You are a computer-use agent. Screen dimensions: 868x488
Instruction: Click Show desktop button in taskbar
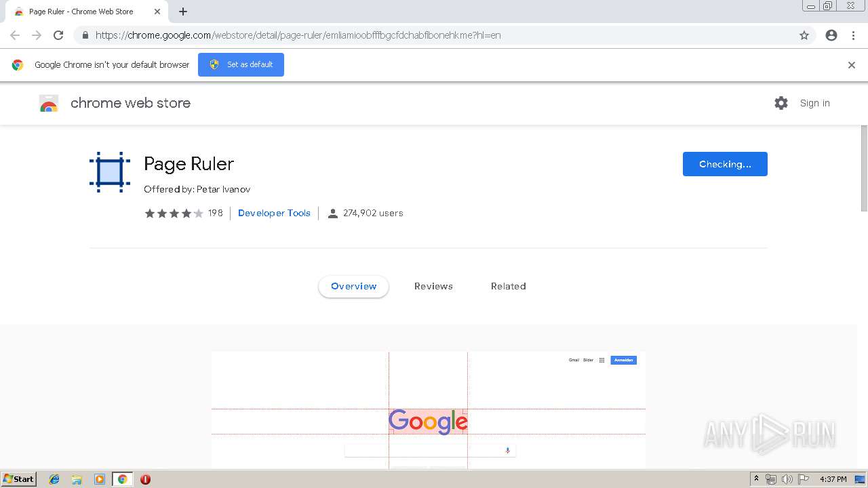point(860,479)
